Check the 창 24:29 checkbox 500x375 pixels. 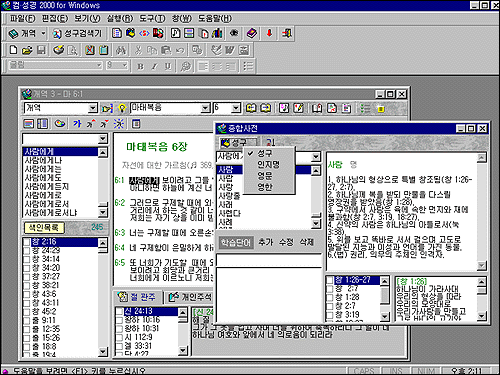[x=27, y=251]
